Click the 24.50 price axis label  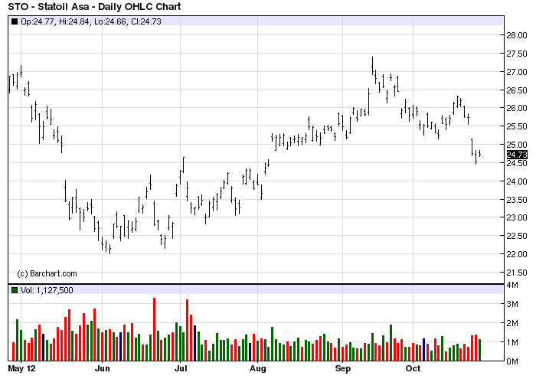click(517, 163)
